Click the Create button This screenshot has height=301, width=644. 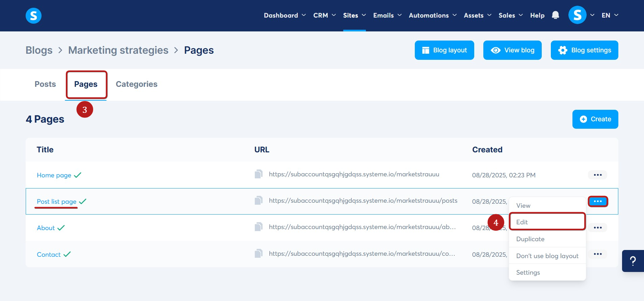(x=595, y=119)
